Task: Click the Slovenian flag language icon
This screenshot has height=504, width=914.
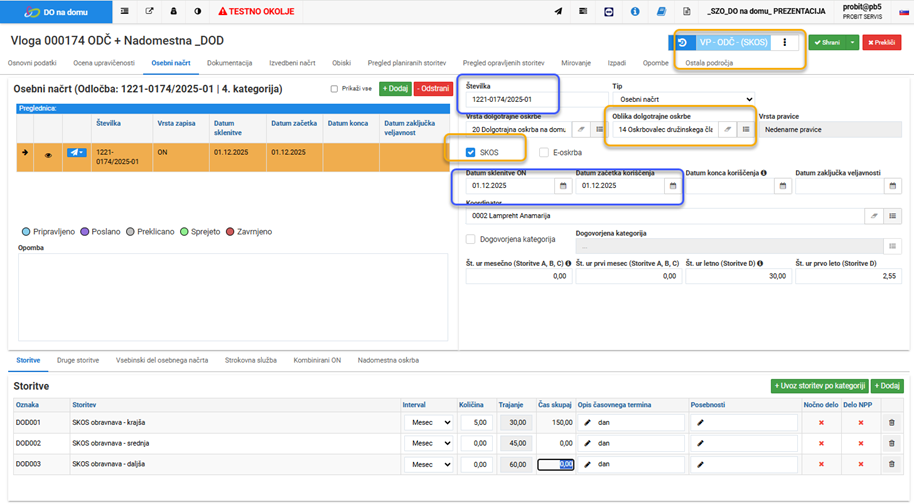Action: pyautogui.click(x=904, y=12)
